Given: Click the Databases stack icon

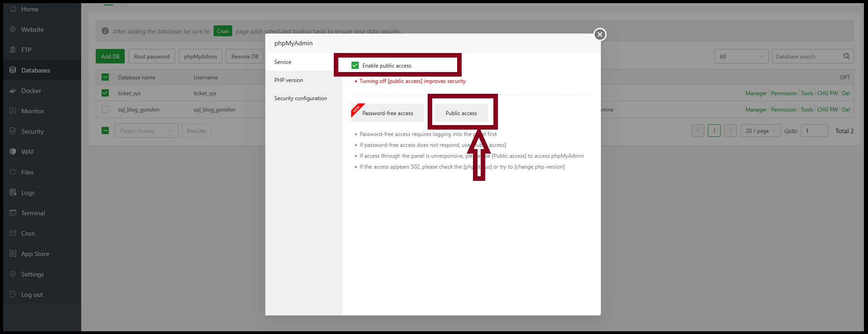Looking at the screenshot, I should pos(13,70).
